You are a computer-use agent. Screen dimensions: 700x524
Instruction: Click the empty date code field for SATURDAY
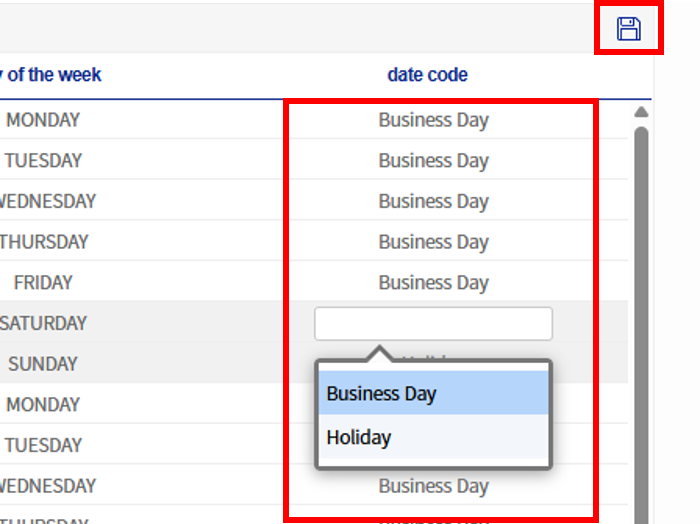433,323
